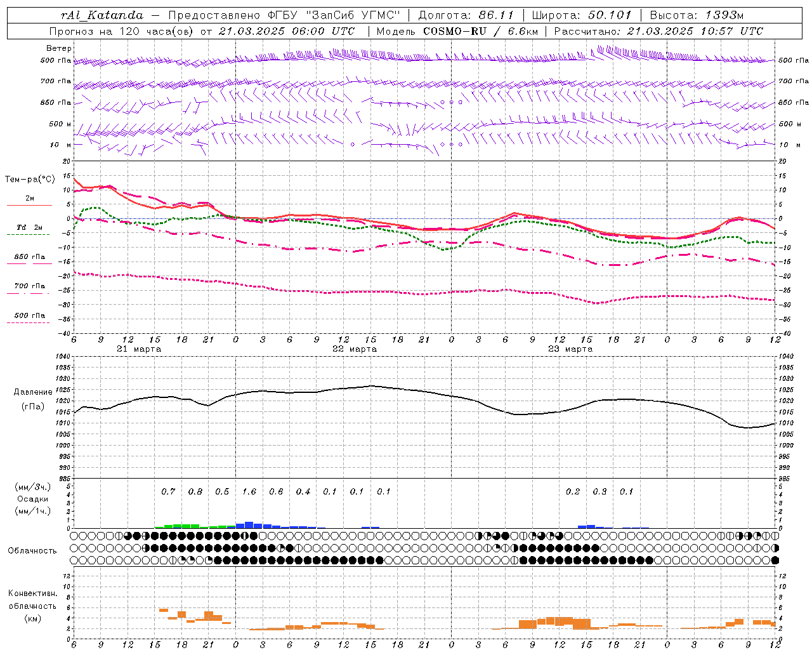Image resolution: width=812 pixels, height=650 pixels.
Task: Click the Td 2м legend label
Action: (x=29, y=227)
